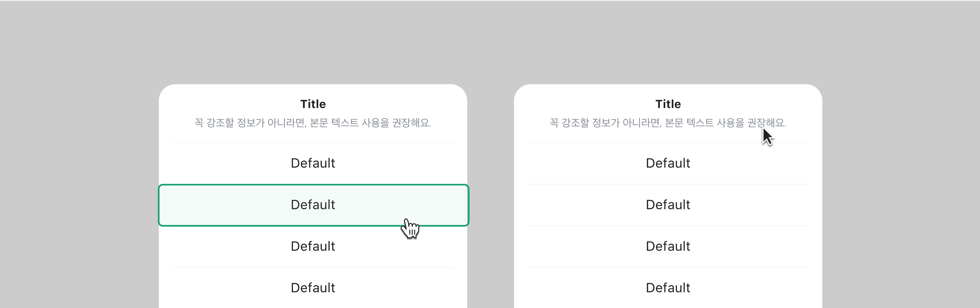Choose the second Default row in right card
The width and height of the screenshot is (980, 308).
(668, 205)
